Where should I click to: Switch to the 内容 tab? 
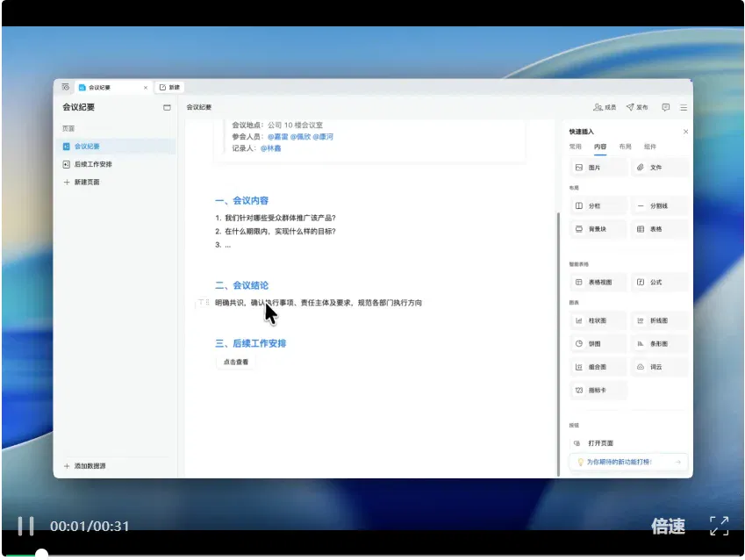click(600, 147)
